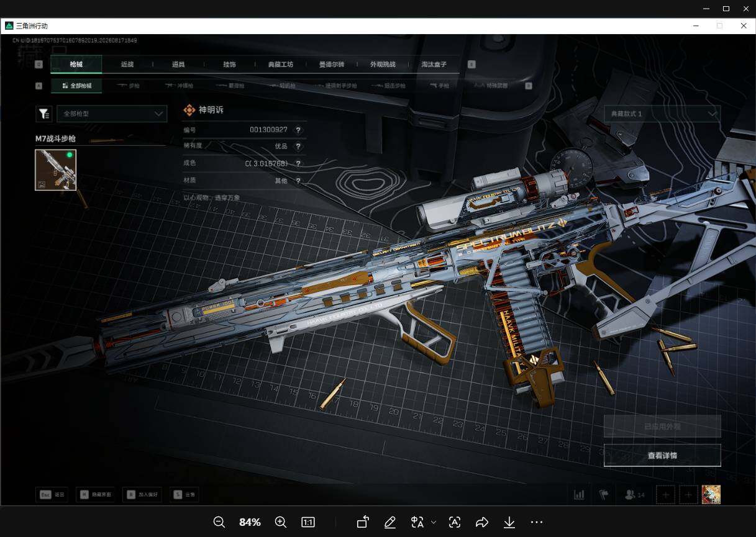Filter by 精确射手步枪 category

[x=335, y=86]
